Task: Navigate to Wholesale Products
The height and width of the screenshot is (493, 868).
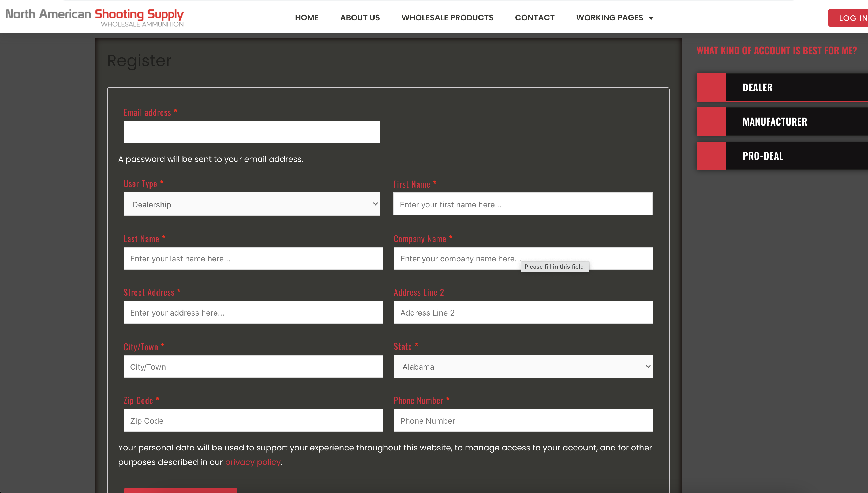Action: [447, 18]
